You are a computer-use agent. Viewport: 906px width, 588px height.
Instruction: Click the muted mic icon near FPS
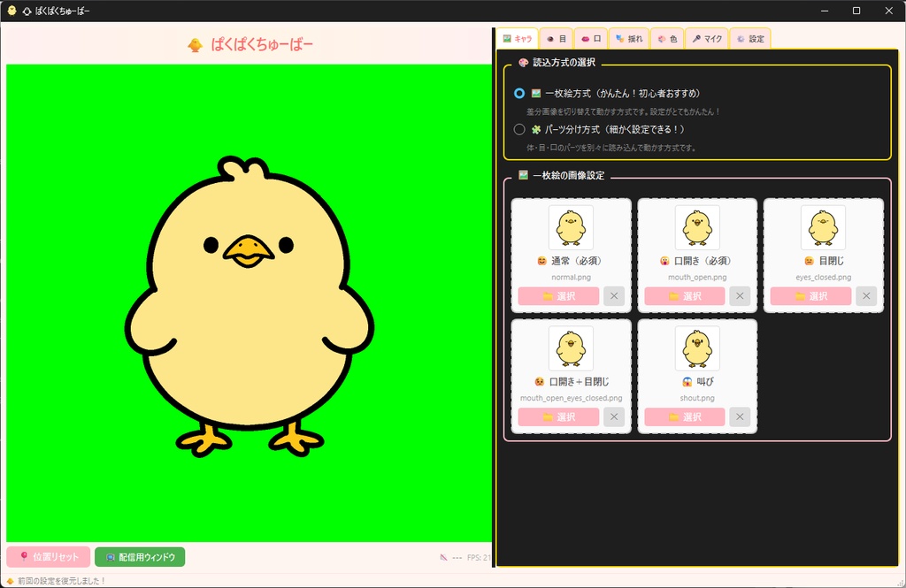[444, 557]
